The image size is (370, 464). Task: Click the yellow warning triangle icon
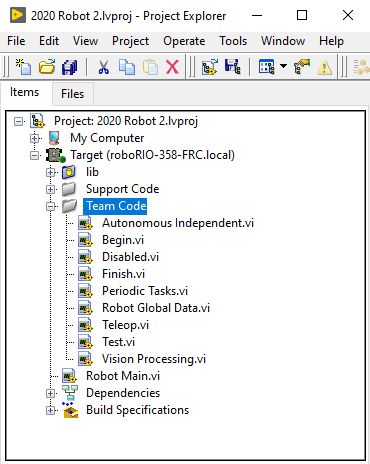tap(324, 67)
